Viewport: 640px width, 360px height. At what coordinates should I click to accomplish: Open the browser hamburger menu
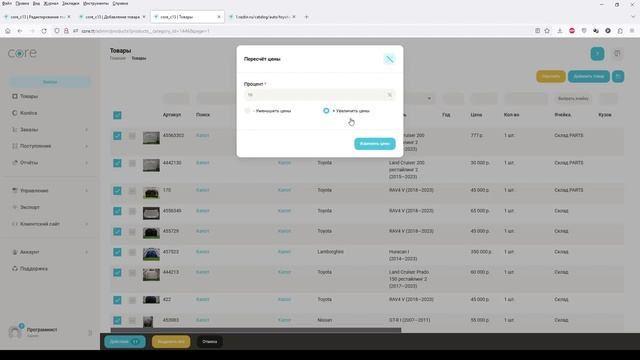click(x=632, y=31)
